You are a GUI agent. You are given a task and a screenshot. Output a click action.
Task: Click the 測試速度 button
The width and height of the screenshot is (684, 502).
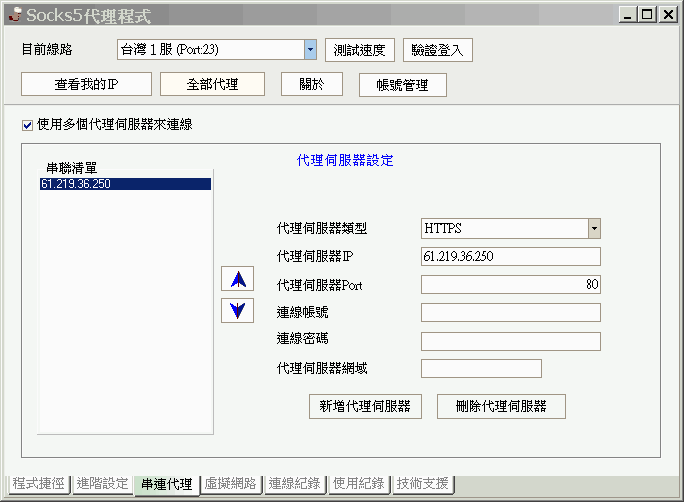pyautogui.click(x=359, y=50)
